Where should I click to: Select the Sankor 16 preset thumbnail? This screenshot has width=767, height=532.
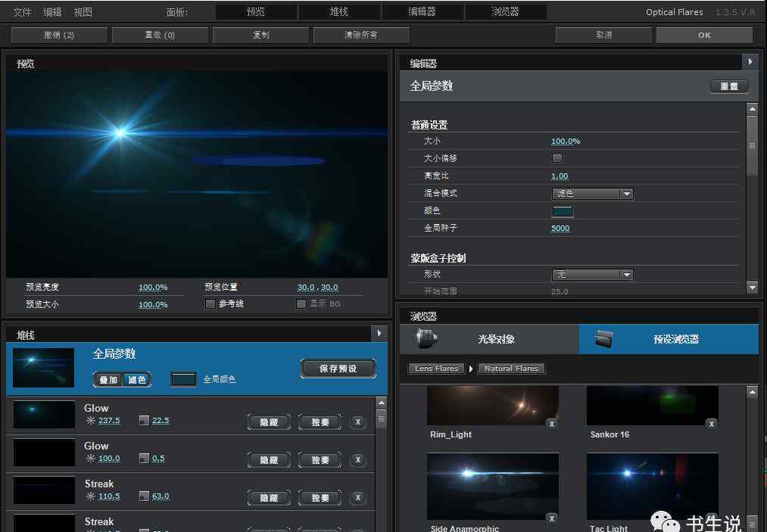(653, 406)
